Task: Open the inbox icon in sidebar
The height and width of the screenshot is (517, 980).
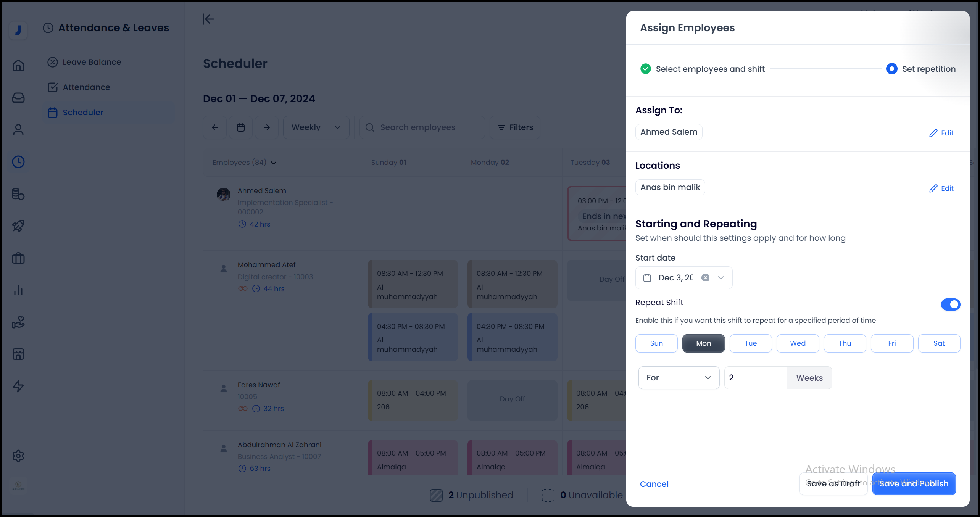Action: [x=18, y=98]
